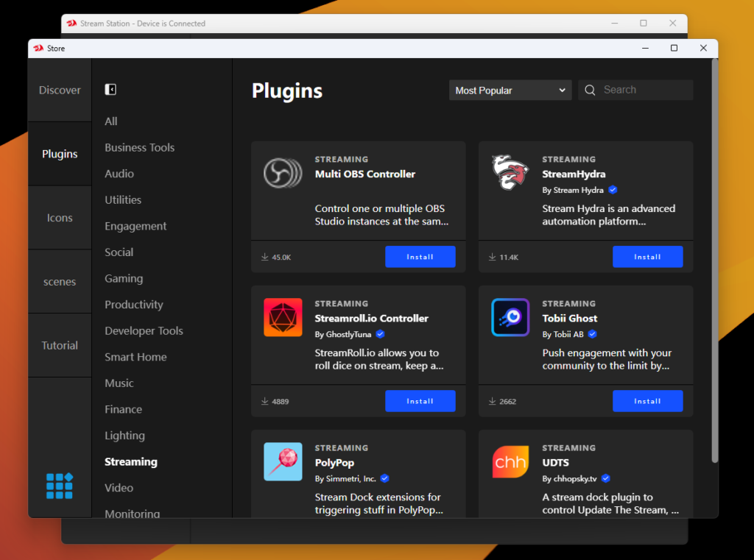Open the PolyPop plugin title
754x560 pixels.
(335, 463)
